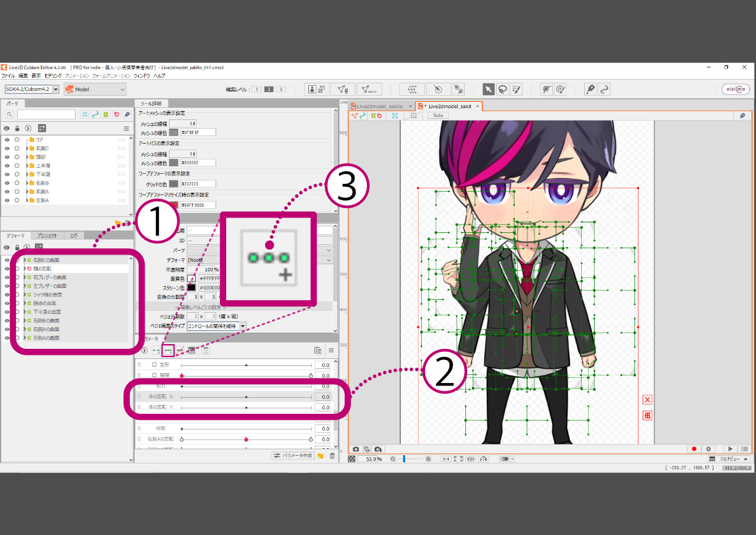Click the mesh line color swatch #8F8F8F
Viewport: 756px width, 535px height.
[x=174, y=132]
